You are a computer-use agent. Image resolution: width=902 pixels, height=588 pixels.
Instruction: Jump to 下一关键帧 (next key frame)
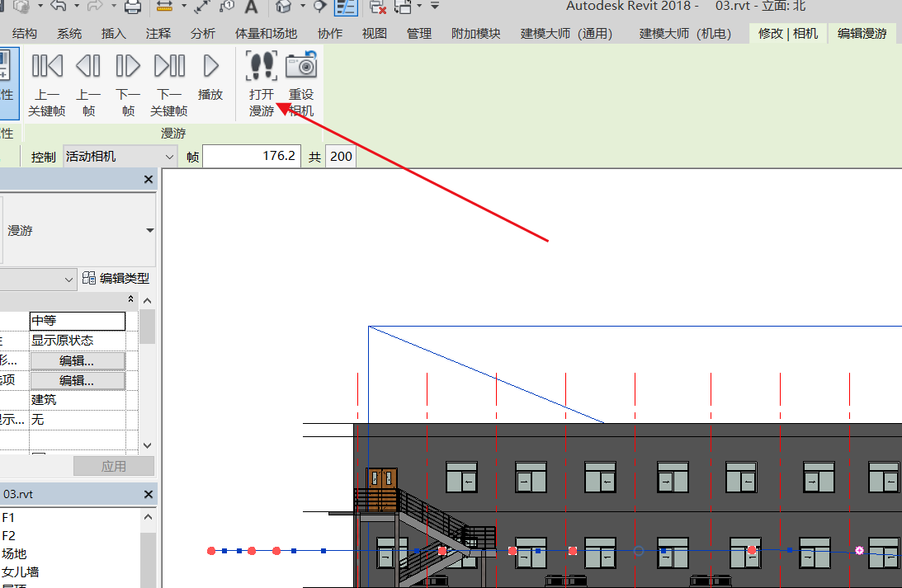(169, 67)
